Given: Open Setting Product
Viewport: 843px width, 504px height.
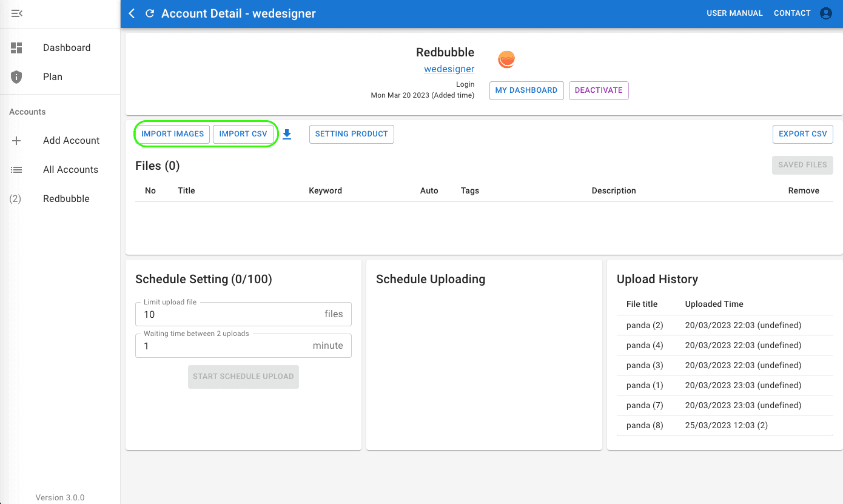Looking at the screenshot, I should 352,134.
